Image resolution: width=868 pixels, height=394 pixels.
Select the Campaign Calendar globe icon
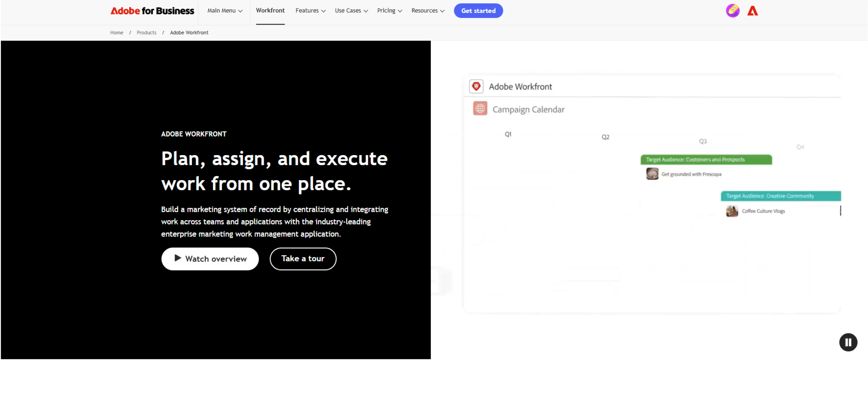coord(480,109)
